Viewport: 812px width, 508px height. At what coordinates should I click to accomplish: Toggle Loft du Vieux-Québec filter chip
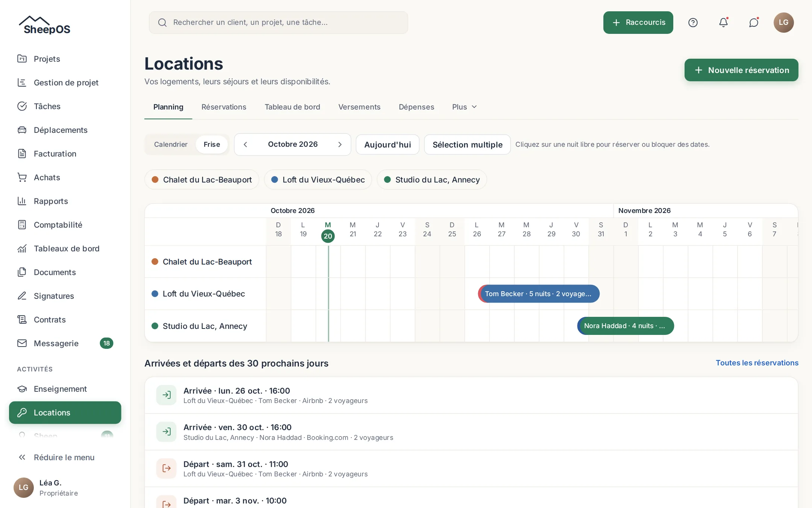(x=318, y=179)
